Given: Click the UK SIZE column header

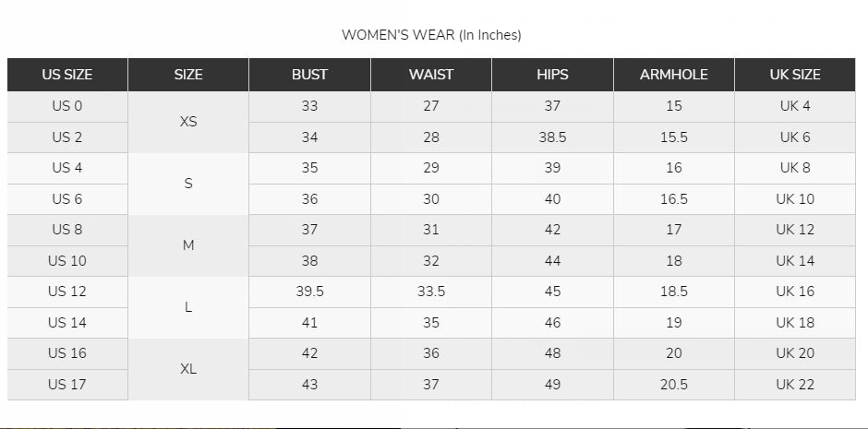Looking at the screenshot, I should [x=794, y=75].
